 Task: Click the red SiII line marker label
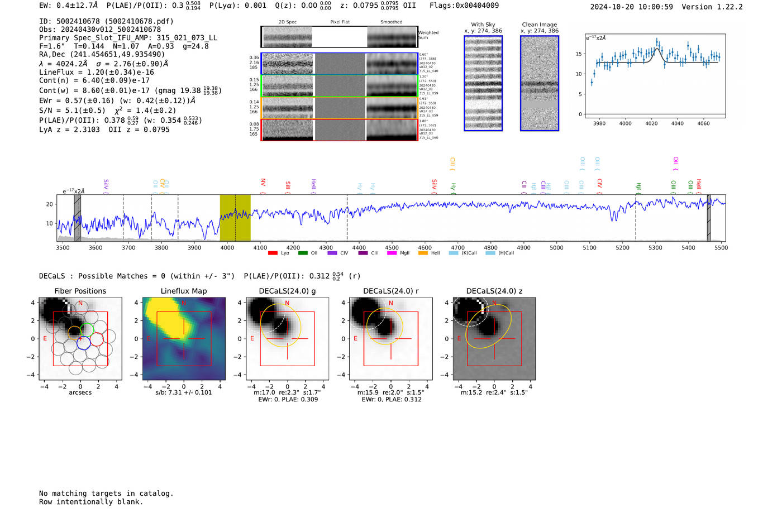coord(288,186)
